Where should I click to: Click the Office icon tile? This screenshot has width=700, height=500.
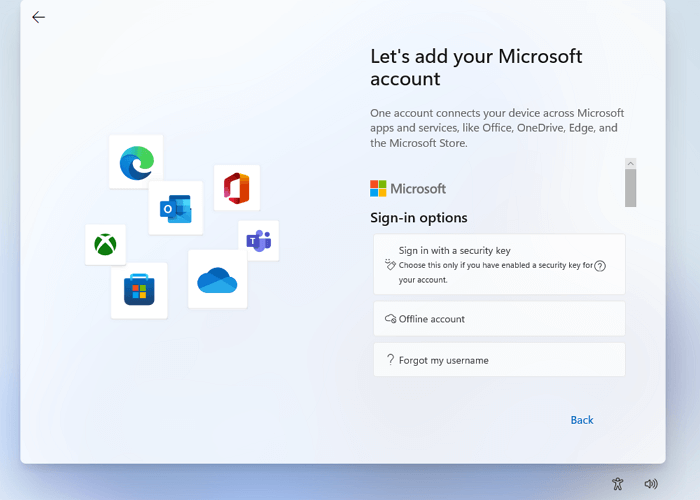pyautogui.click(x=237, y=188)
